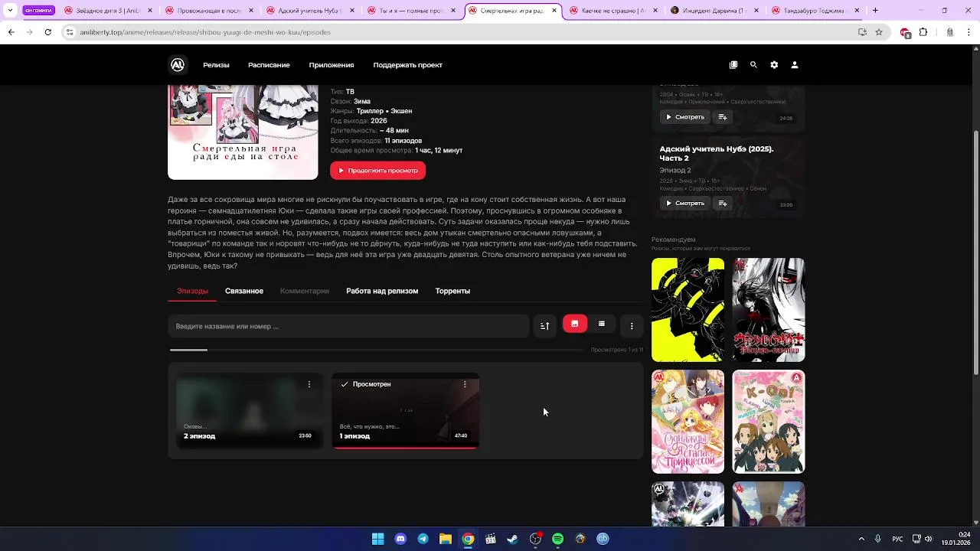The width and height of the screenshot is (980, 551).
Task: Open the user profile icon
Action: [795, 65]
